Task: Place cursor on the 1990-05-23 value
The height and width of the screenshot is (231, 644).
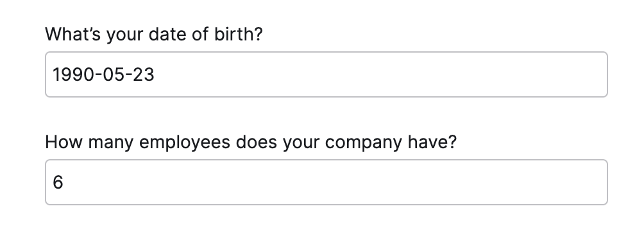Action: pyautogui.click(x=103, y=75)
